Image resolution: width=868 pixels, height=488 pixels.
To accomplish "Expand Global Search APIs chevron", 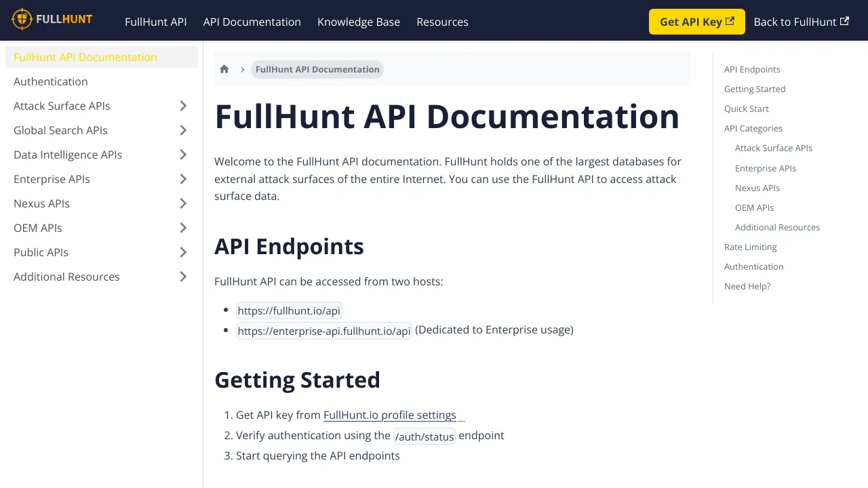I will 183,130.
